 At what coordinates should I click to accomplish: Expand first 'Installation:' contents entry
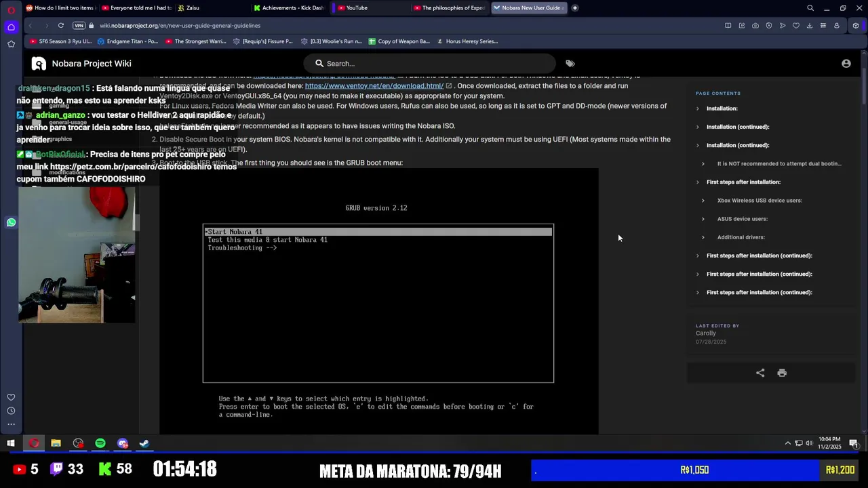tap(722, 108)
